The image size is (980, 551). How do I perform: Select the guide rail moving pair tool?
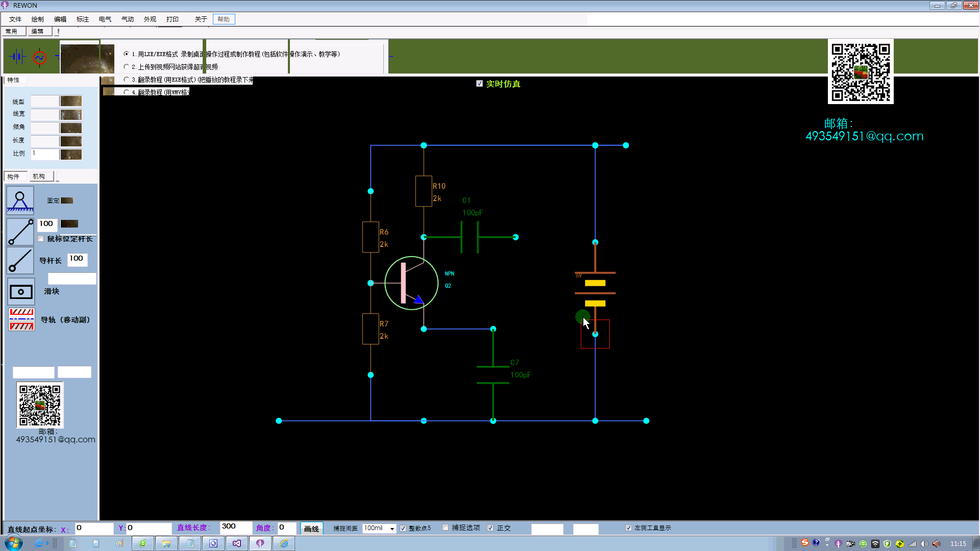[22, 319]
